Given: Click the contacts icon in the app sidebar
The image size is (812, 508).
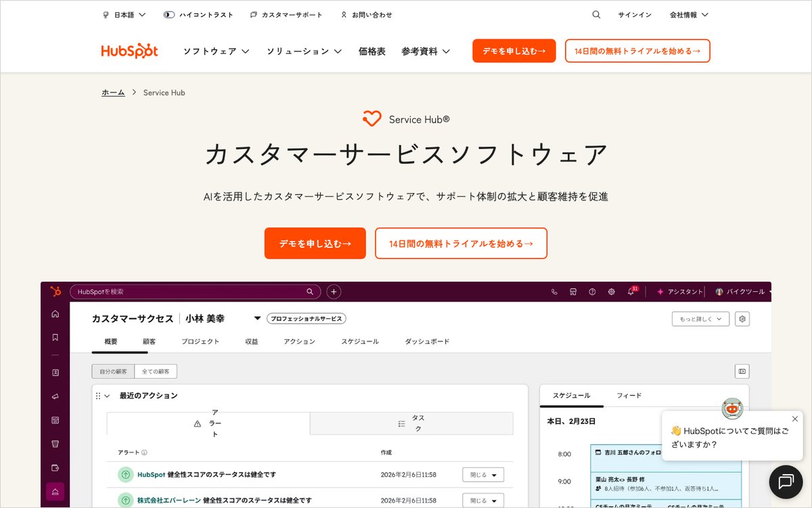Looking at the screenshot, I should pos(55,373).
